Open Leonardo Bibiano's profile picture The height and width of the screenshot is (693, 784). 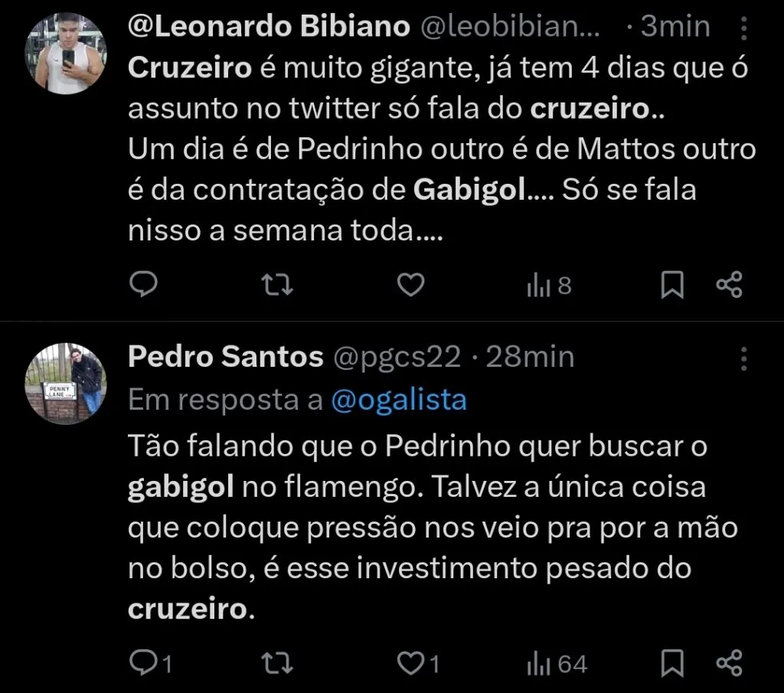tap(66, 49)
